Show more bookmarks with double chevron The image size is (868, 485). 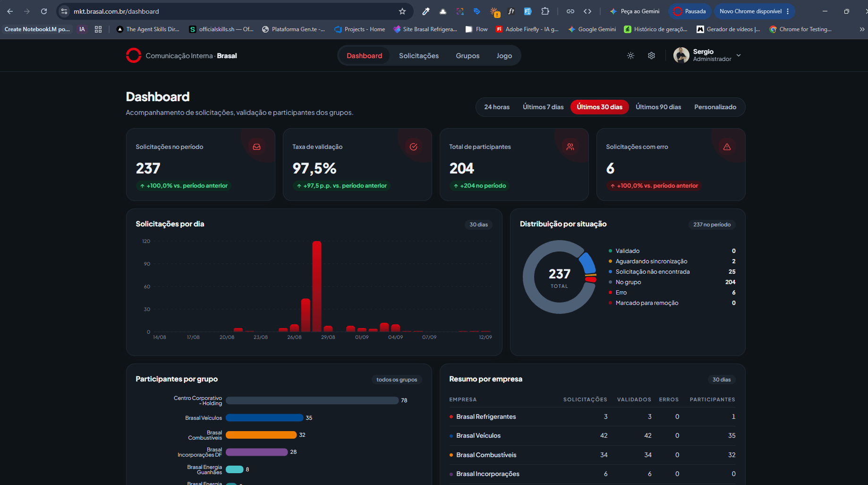[862, 29]
